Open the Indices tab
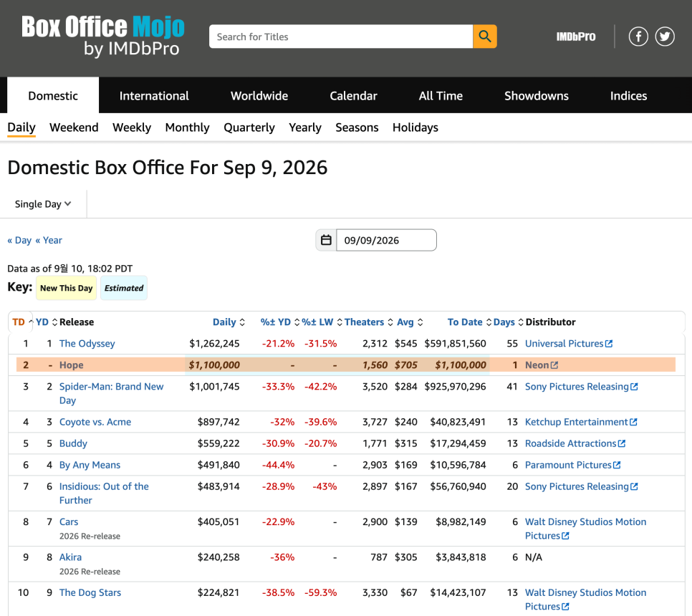Viewport: 692px width, 616px height. 628,95
